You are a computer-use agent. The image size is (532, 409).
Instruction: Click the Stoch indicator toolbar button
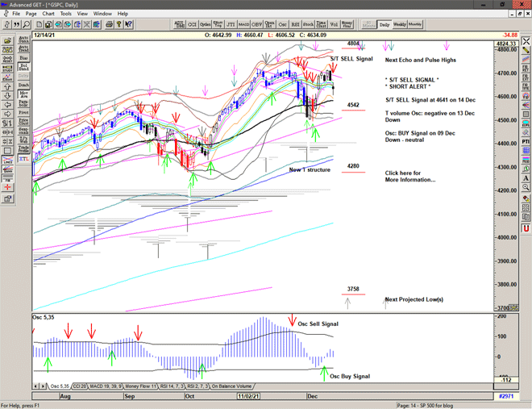pyautogui.click(x=308, y=25)
